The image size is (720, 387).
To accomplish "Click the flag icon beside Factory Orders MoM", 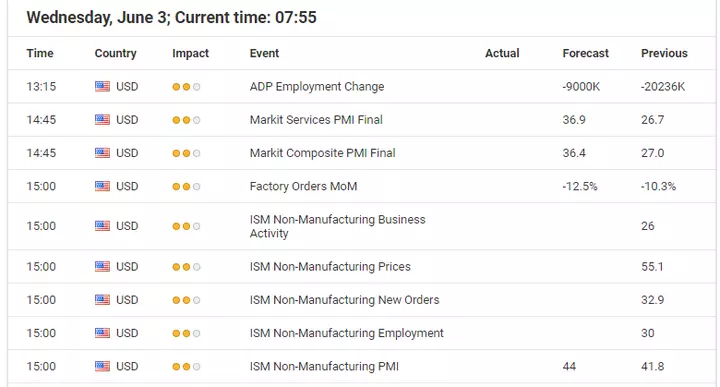I will pos(102,186).
